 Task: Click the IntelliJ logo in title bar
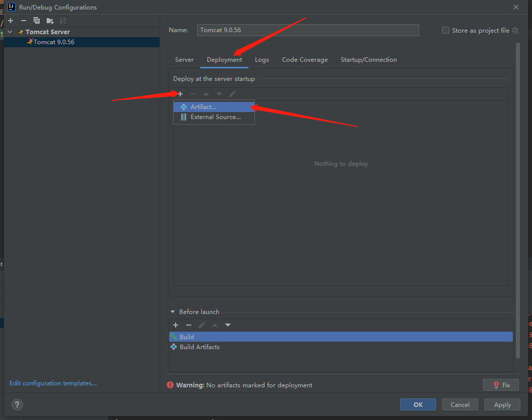click(x=11, y=7)
